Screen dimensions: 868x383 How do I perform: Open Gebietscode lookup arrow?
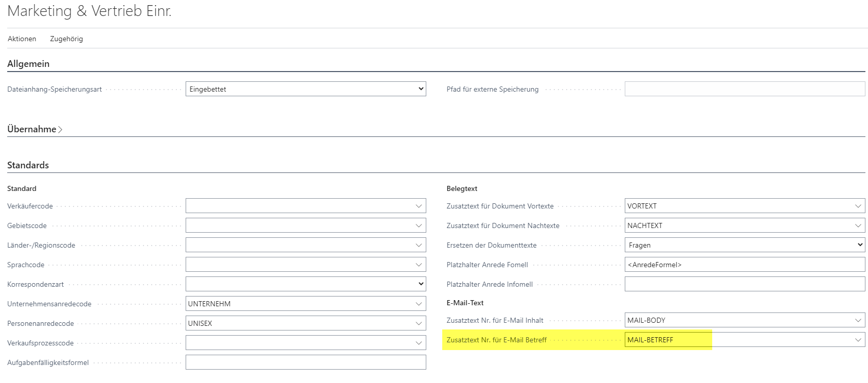click(419, 225)
